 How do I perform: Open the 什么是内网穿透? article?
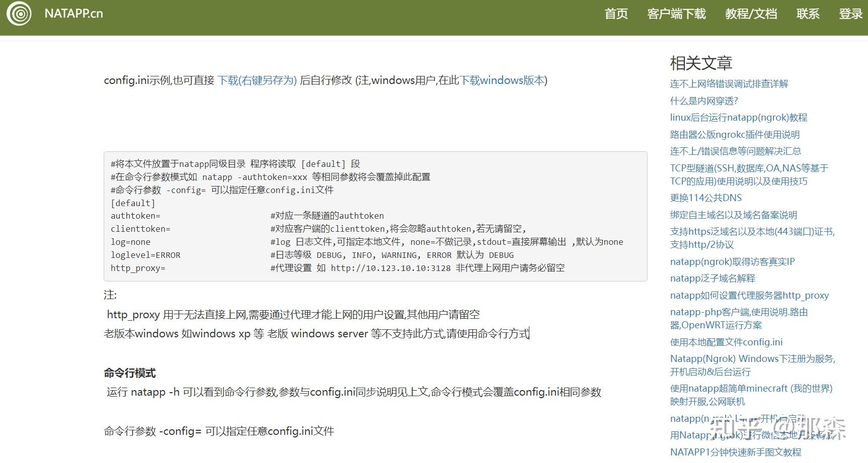[x=703, y=101]
